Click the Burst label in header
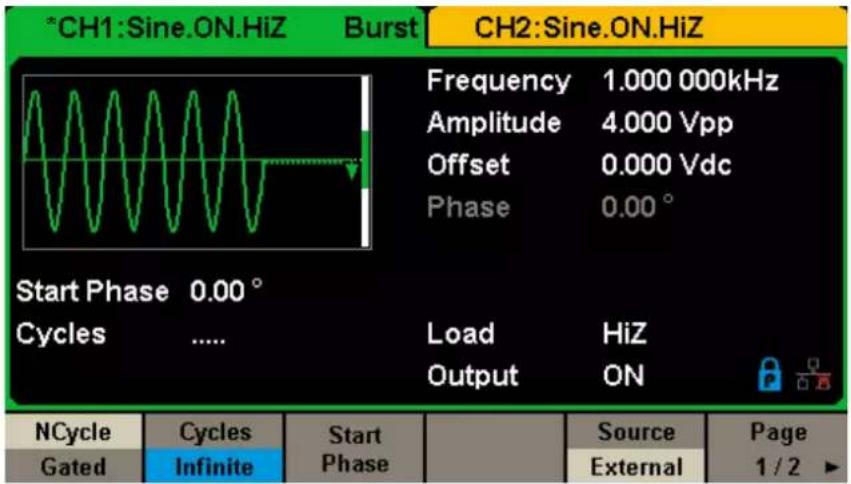The width and height of the screenshot is (851, 484). [x=381, y=27]
